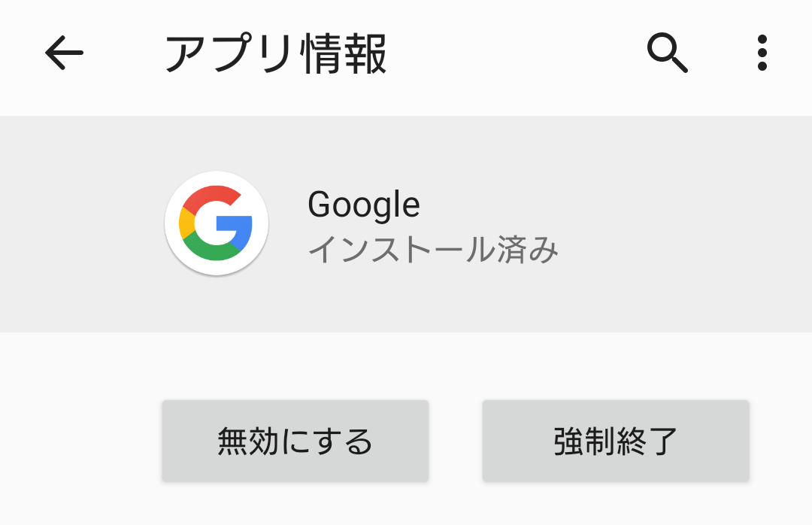Open search with the magnifying glass
Viewport: 812px width, 525px height.
point(667,53)
